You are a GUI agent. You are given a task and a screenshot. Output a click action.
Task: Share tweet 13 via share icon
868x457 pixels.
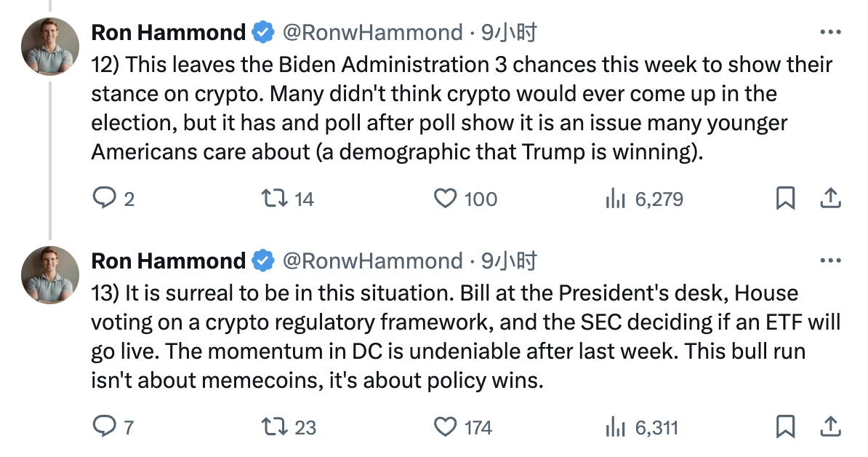(x=831, y=426)
